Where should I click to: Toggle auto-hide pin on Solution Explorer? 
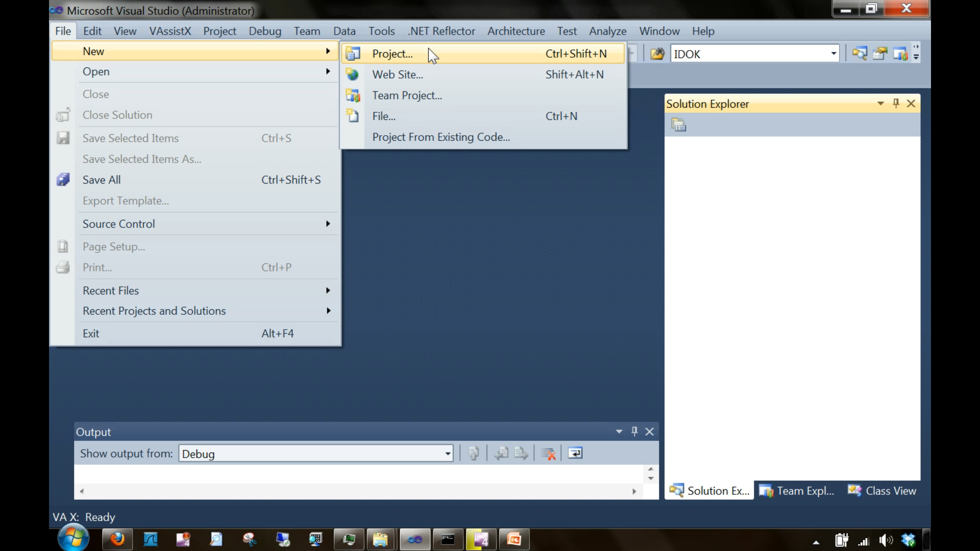896,103
